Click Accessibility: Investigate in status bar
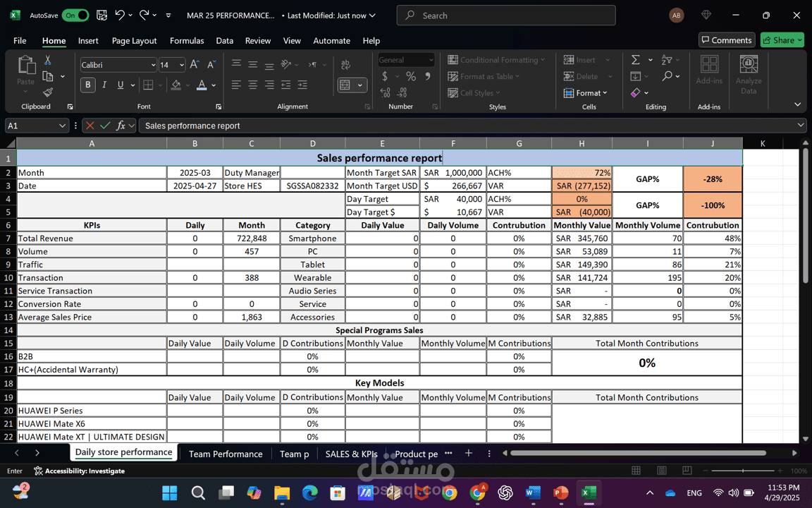The height and width of the screenshot is (508, 812). coord(79,471)
